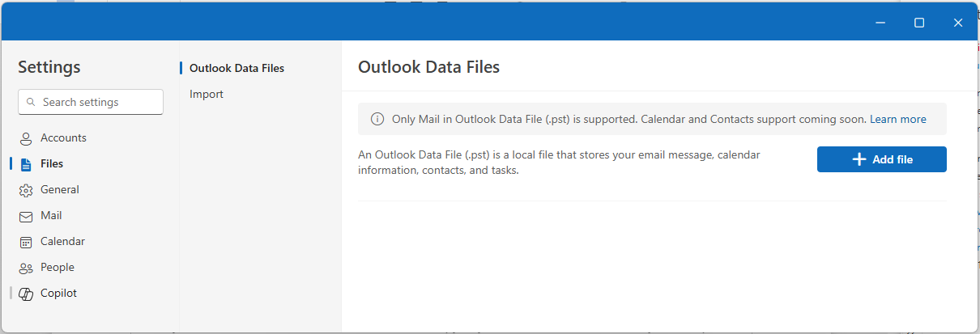Focus the Search settings field
980x334 pixels.
point(91,102)
